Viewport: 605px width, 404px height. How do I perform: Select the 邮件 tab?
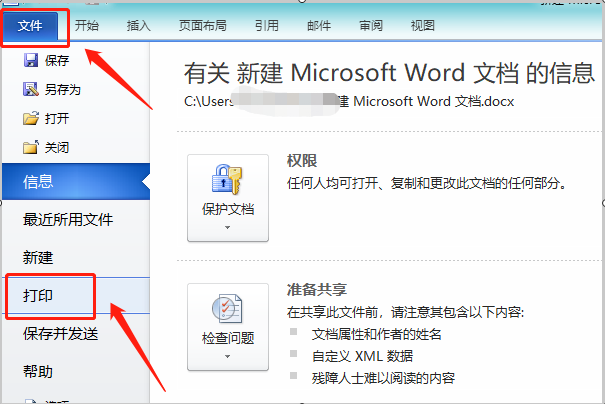(319, 26)
